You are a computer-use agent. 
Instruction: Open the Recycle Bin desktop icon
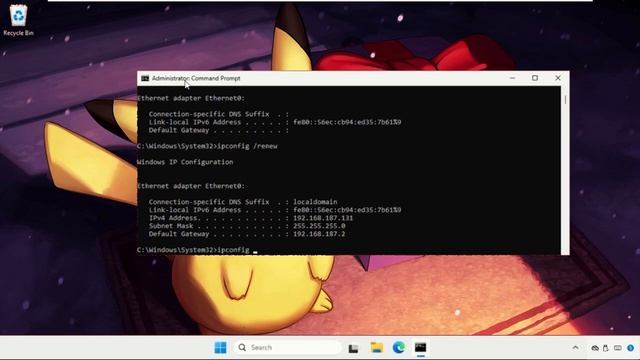tap(18, 20)
